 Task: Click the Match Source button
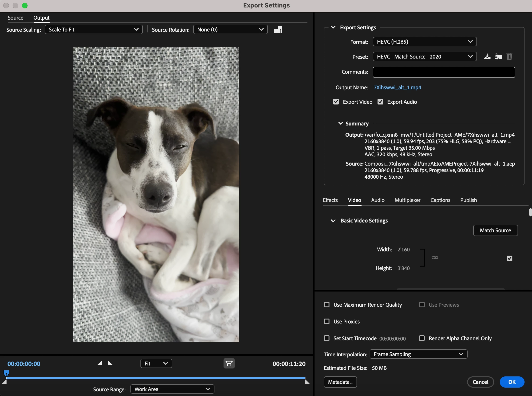coord(495,230)
